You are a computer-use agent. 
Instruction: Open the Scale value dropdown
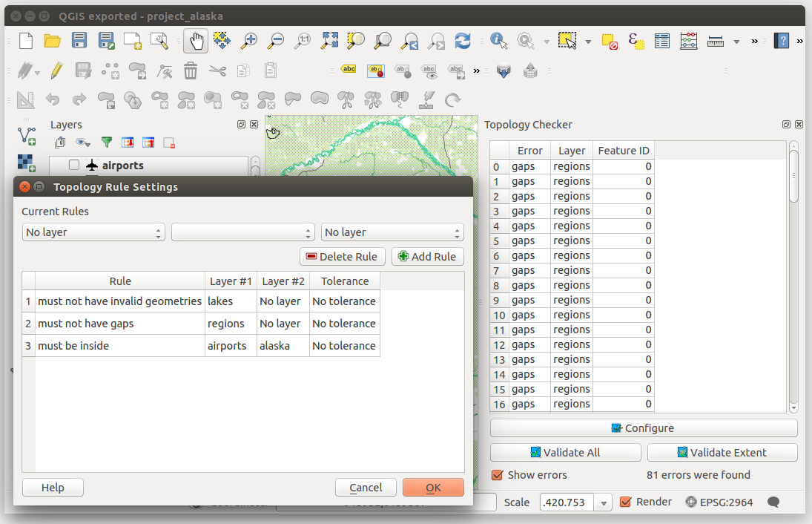[604, 502]
